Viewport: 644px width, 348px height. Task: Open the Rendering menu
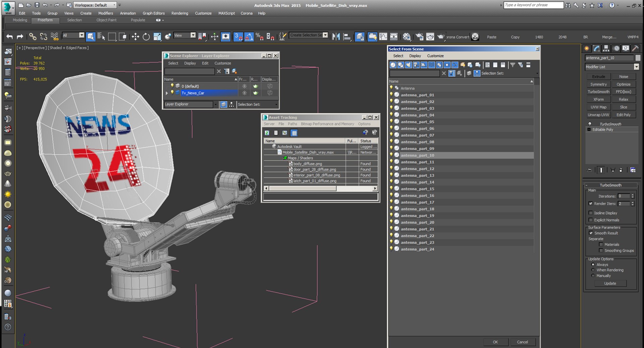(x=180, y=13)
